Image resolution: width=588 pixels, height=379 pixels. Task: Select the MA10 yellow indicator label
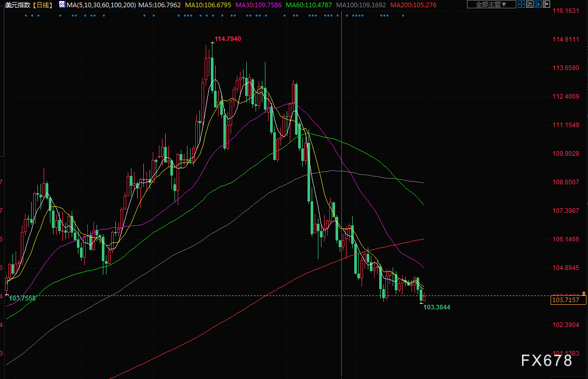pos(208,5)
